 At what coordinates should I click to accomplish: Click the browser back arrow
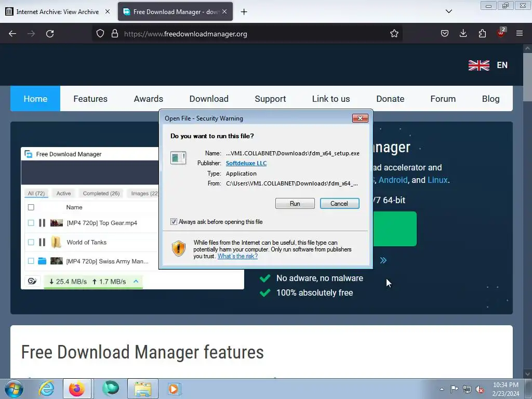(12, 34)
